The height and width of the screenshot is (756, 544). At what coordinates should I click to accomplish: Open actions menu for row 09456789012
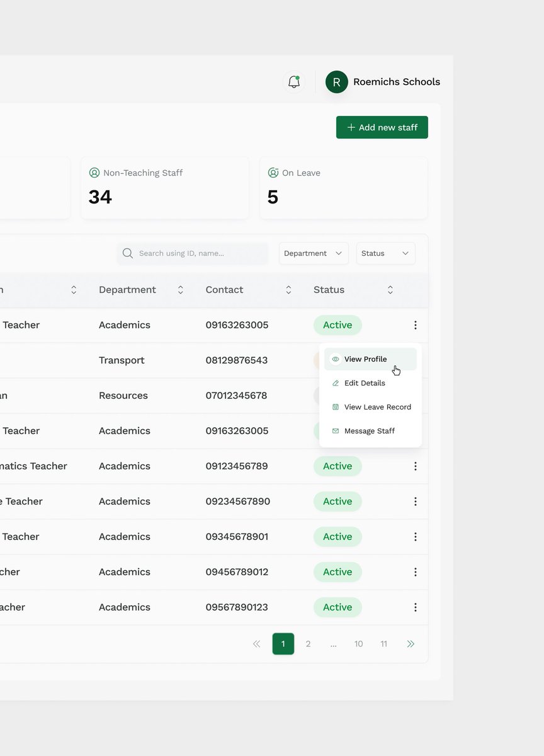tap(416, 572)
